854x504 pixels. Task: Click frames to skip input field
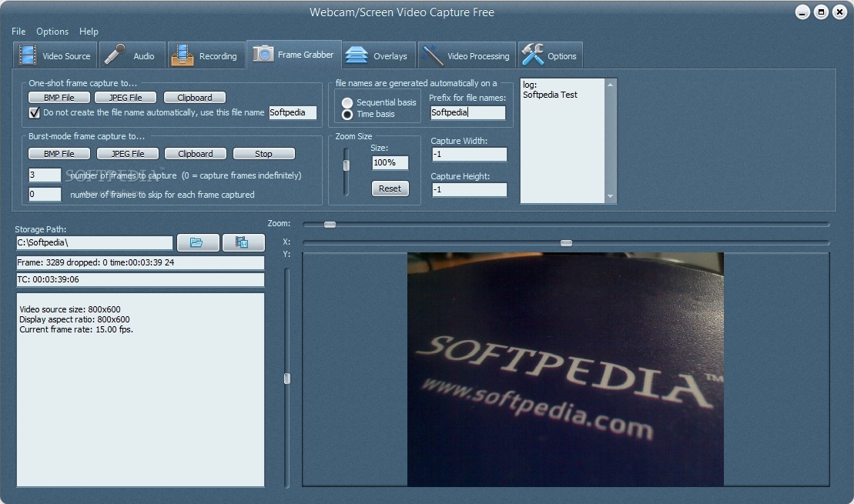pyautogui.click(x=45, y=195)
